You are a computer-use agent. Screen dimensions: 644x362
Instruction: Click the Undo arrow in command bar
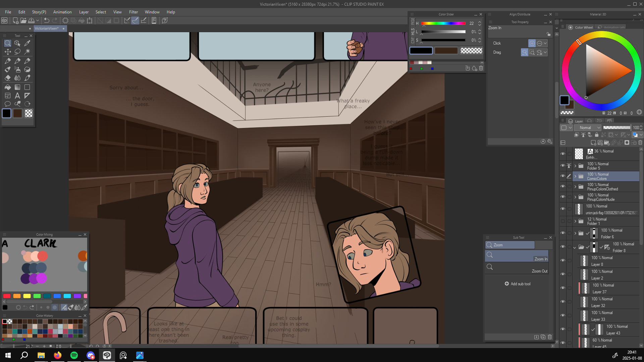(x=47, y=20)
